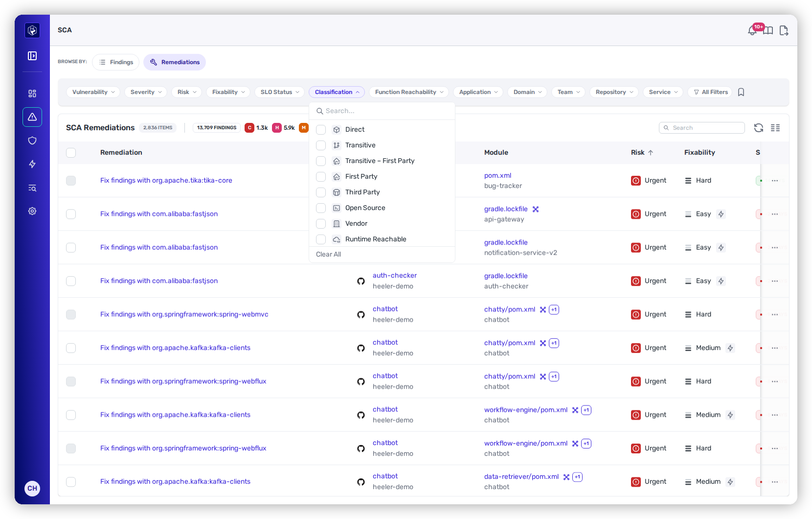
Task: Toggle the sidebar panel expand icon
Action: tap(32, 56)
